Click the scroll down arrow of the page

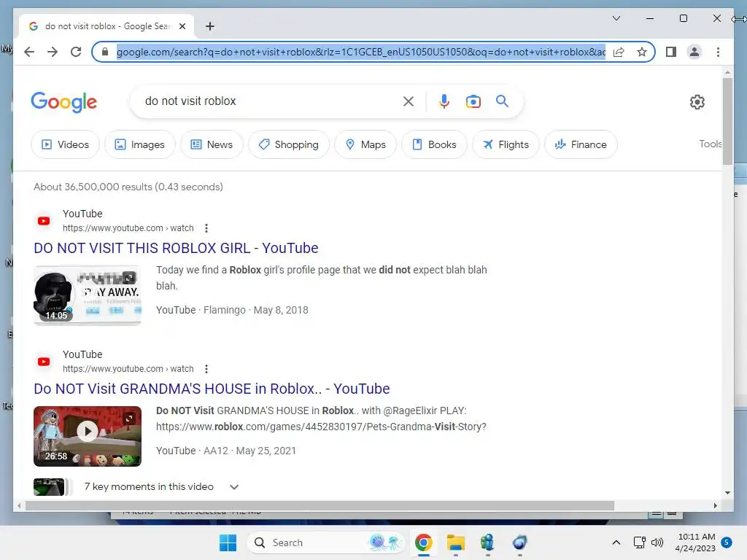click(x=727, y=493)
